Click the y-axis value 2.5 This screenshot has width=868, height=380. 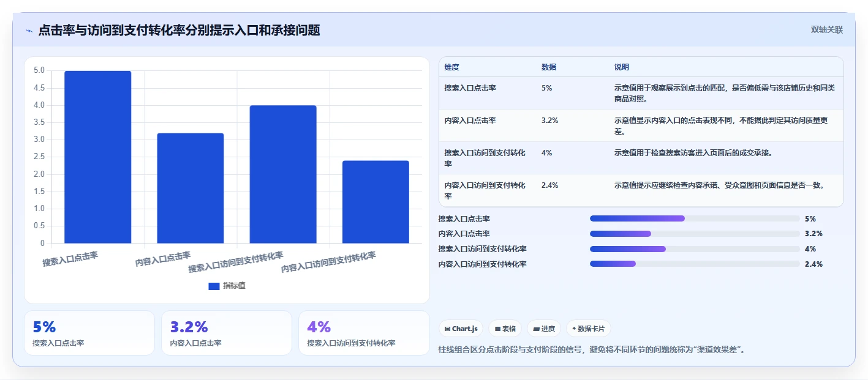click(x=39, y=157)
